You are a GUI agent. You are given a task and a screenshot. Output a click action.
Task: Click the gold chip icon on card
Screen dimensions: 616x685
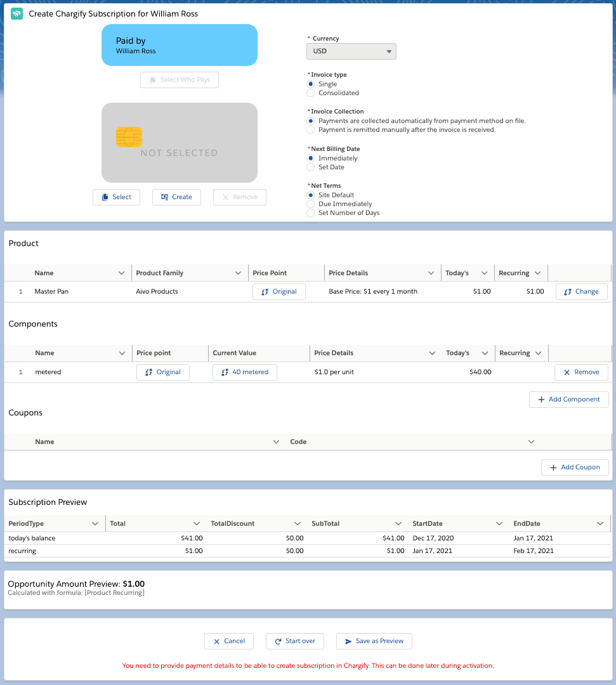coord(129,137)
